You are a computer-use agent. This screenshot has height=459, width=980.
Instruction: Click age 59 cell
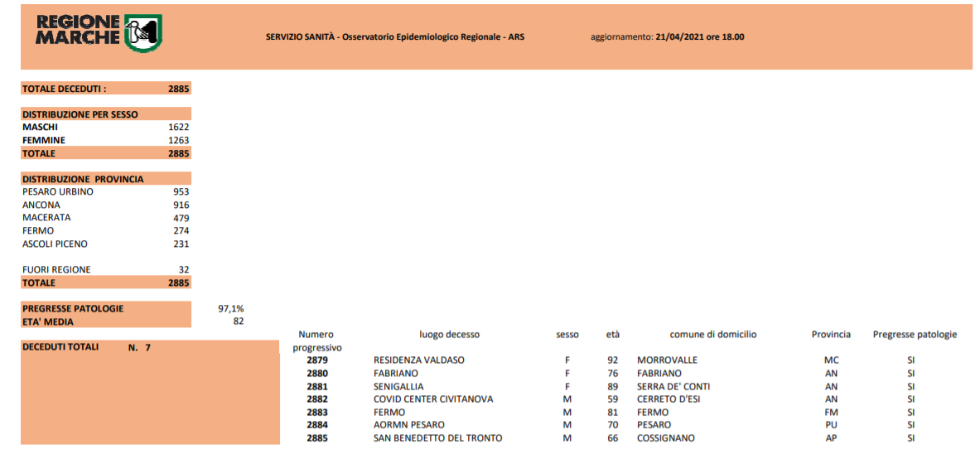coord(612,399)
